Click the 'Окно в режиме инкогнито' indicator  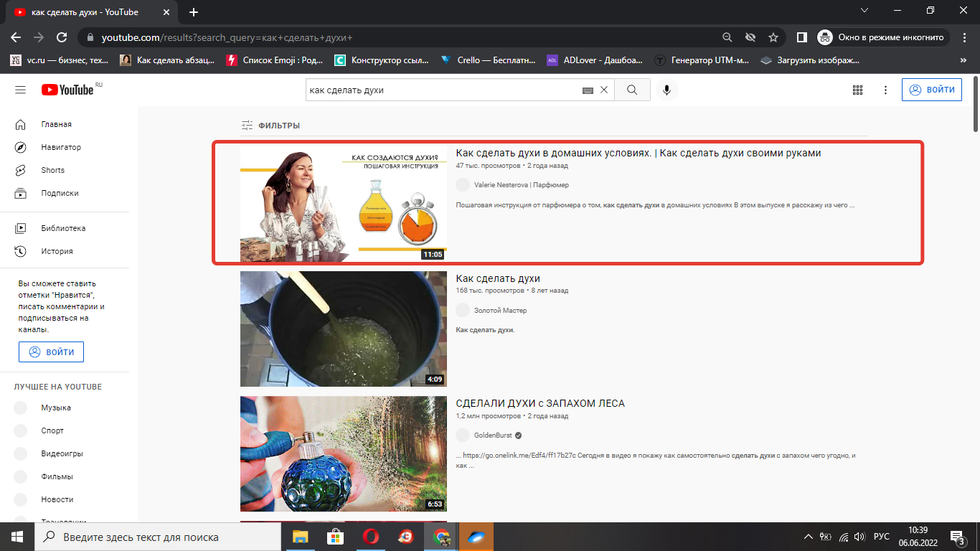(882, 37)
